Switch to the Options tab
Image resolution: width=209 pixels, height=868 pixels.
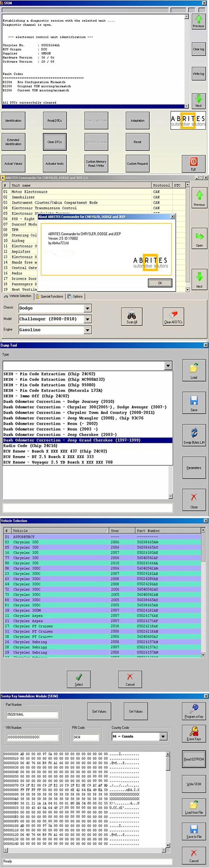pos(75,297)
